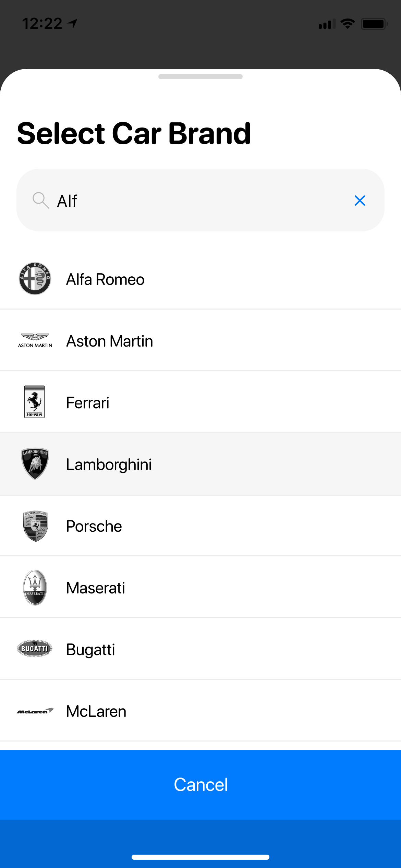The image size is (401, 868).
Task: Clear the search text with the X
Action: point(360,201)
